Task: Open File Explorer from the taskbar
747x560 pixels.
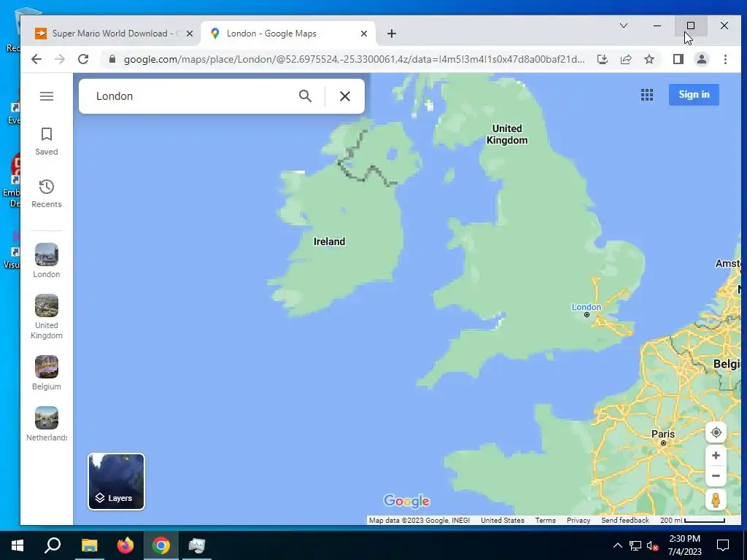Action: coord(89,545)
